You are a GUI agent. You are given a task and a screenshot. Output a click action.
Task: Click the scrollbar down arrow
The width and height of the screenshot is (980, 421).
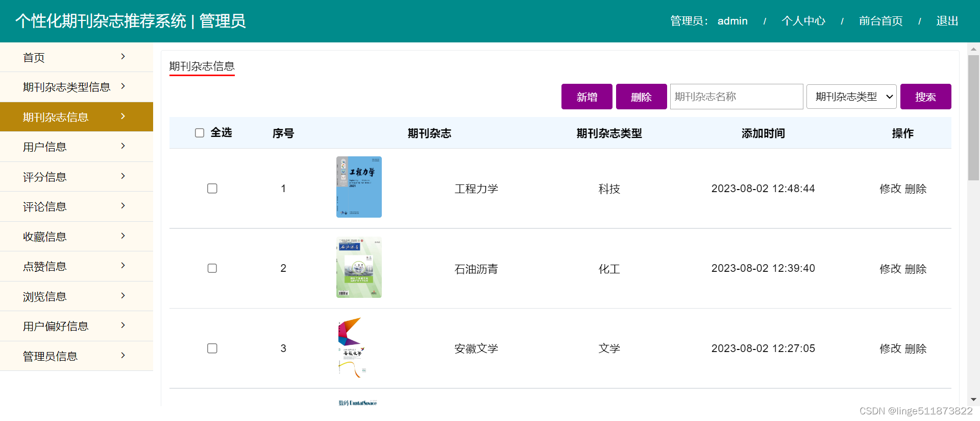973,400
